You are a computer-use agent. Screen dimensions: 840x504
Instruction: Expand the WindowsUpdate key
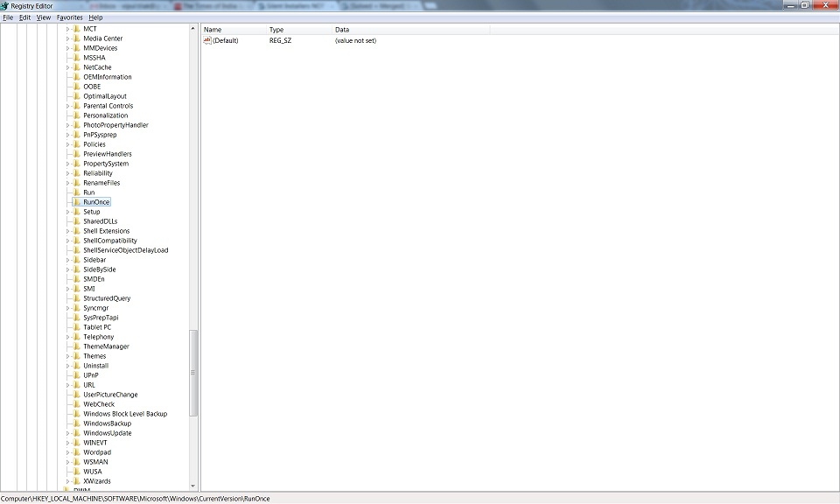pyautogui.click(x=67, y=433)
